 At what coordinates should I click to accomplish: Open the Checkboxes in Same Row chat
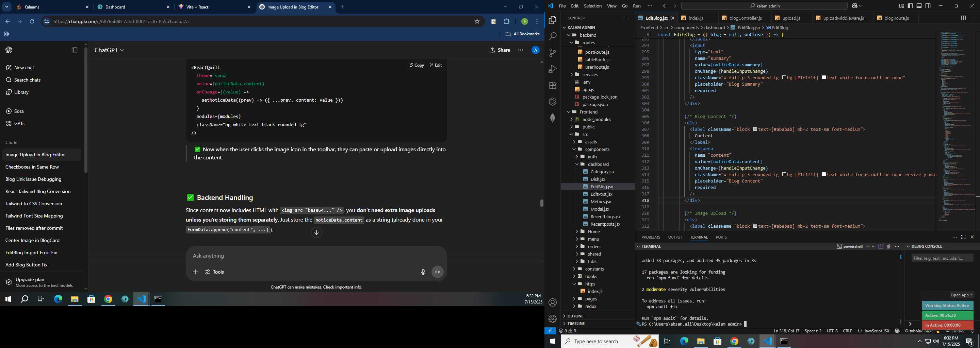pyautogui.click(x=32, y=167)
